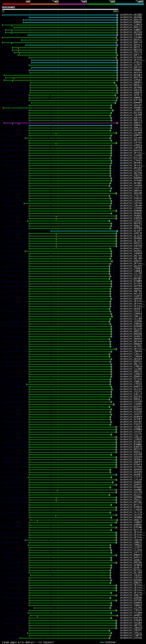Click the UniRef100_A8MLG1 label

(x=131, y=128)
